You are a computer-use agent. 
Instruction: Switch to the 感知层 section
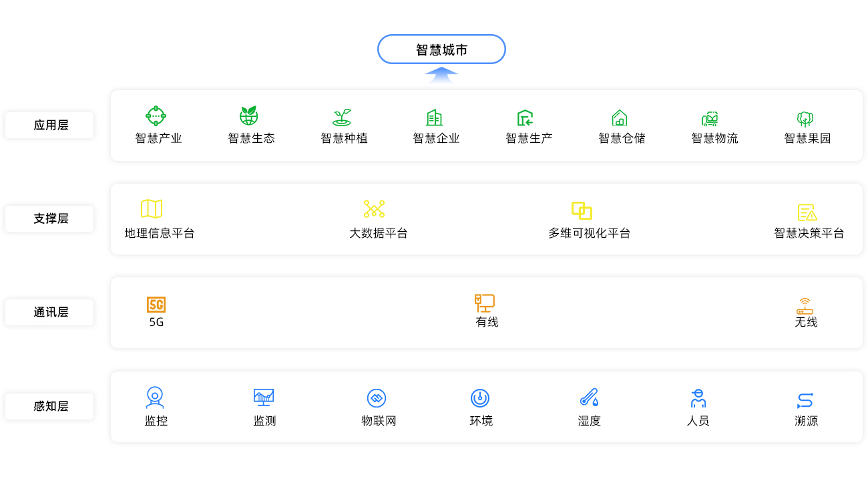click(49, 406)
